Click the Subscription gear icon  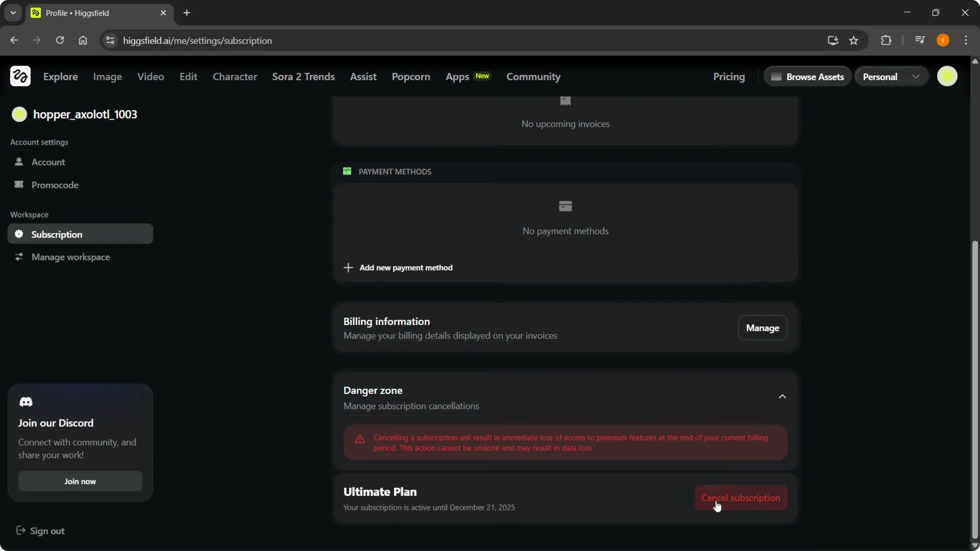click(x=19, y=234)
